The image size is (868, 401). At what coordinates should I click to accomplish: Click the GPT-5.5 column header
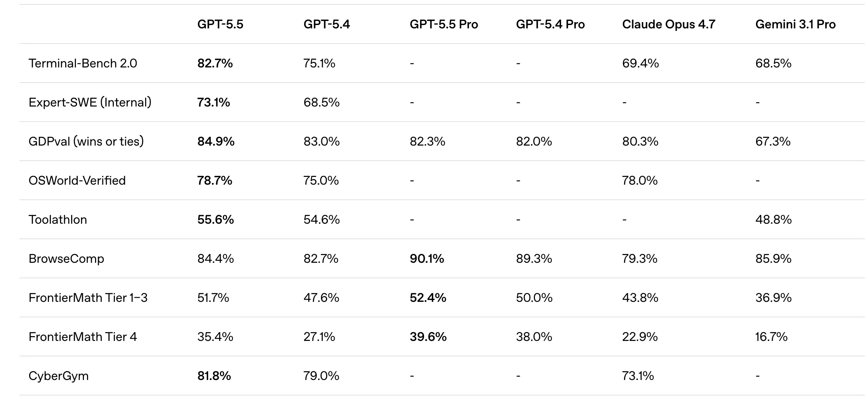(x=220, y=24)
